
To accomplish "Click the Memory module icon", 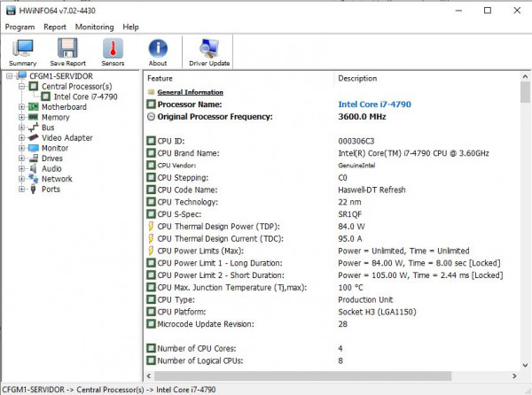I will (x=34, y=117).
